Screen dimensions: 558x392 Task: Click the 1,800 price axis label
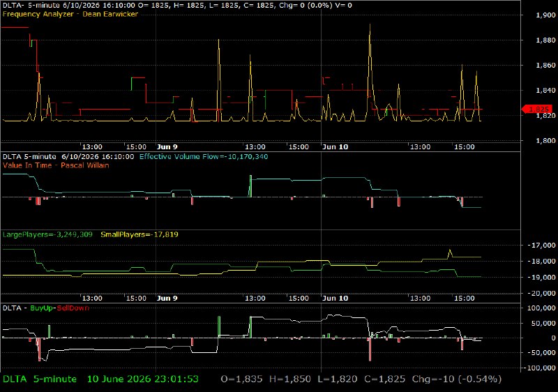pos(545,141)
